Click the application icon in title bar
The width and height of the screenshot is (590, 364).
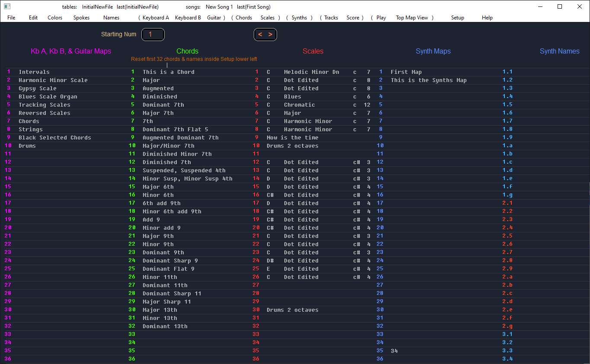tap(7, 6)
